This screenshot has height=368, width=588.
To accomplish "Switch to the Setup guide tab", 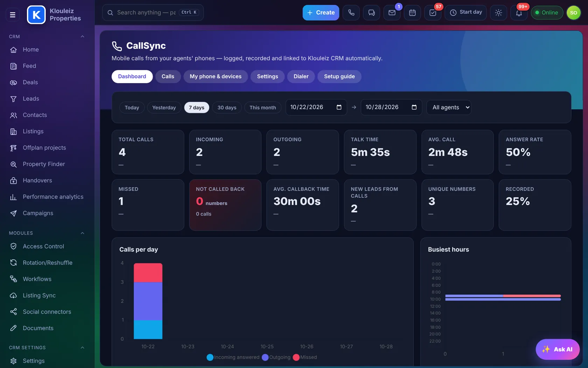I will pyautogui.click(x=339, y=76).
